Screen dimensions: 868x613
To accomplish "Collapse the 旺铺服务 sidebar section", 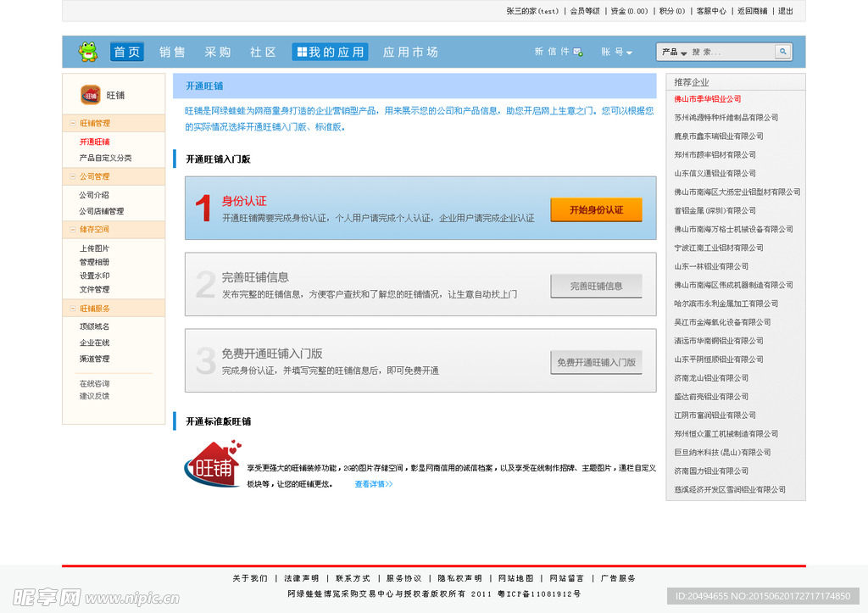I will coord(73,309).
